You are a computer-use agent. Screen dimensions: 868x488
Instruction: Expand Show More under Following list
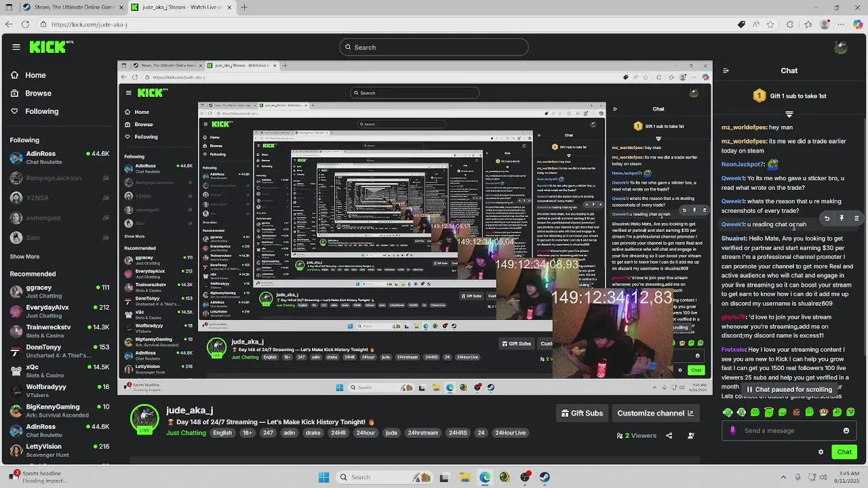(x=24, y=257)
